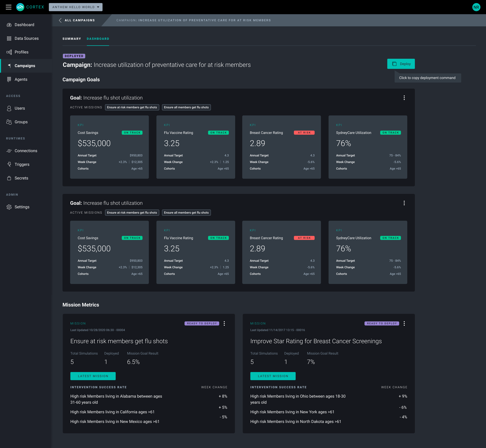Open the hamburger menu icon
Viewport: 486px width, 448px height.
9,7
